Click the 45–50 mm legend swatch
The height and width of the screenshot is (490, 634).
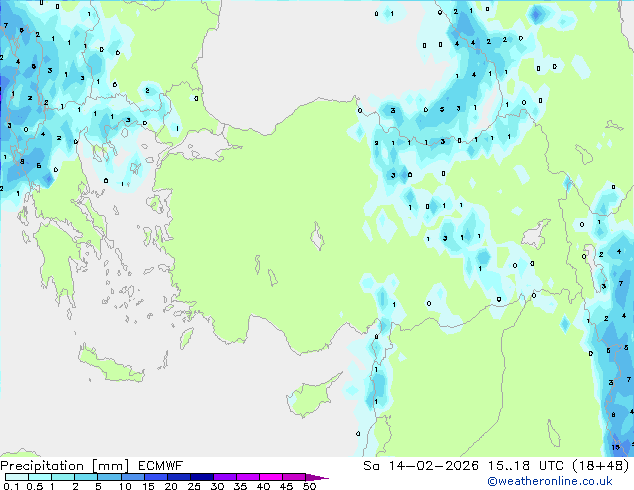tap(294, 477)
